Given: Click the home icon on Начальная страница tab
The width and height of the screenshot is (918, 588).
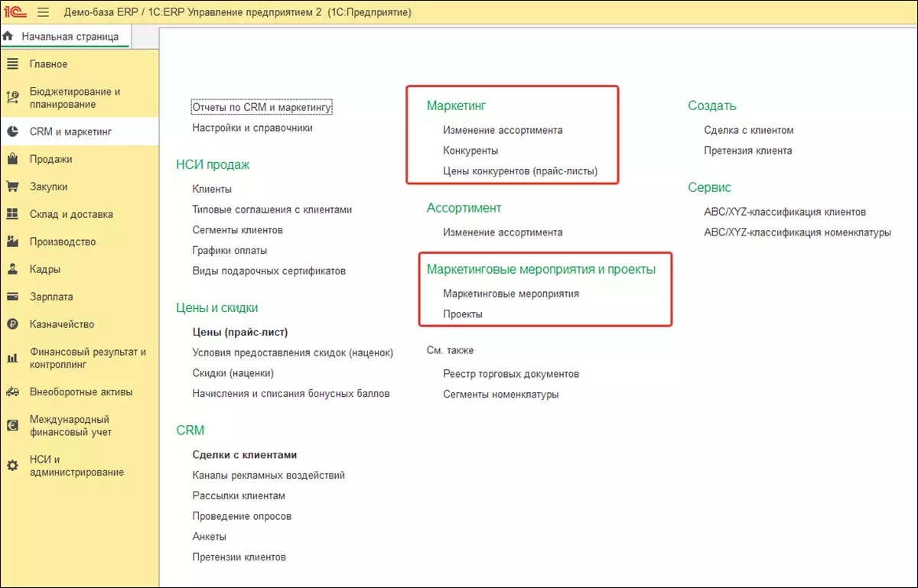Looking at the screenshot, I should 8,36.
